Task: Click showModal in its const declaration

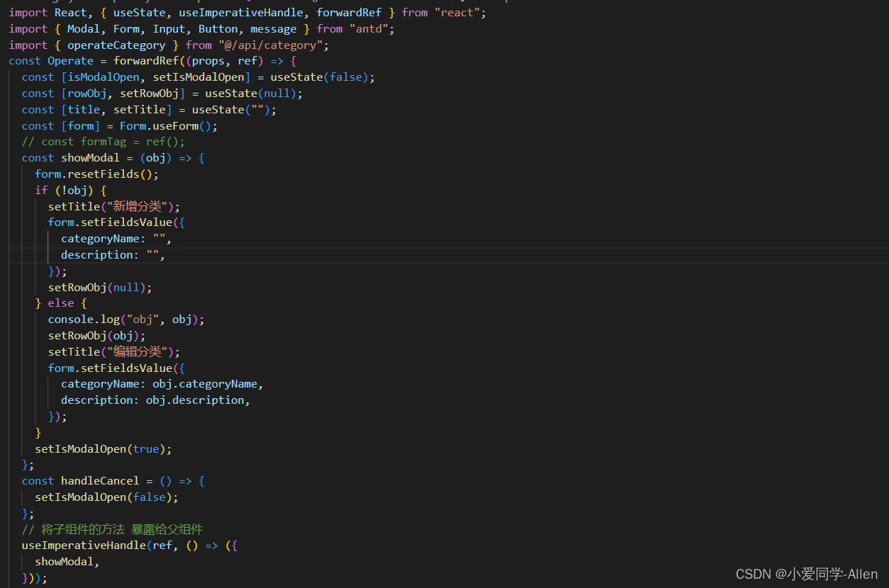Action: tap(90, 157)
